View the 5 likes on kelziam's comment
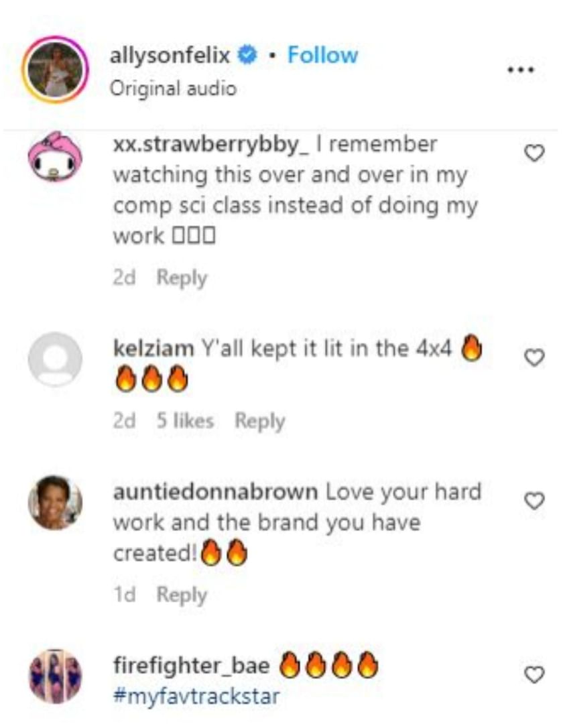The height and width of the screenshot is (728, 563). click(185, 420)
